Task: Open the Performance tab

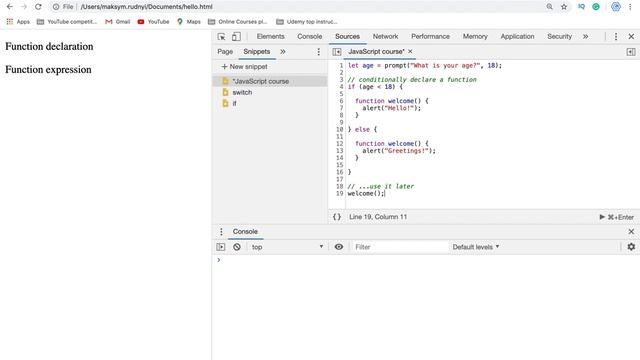Action: point(430,36)
